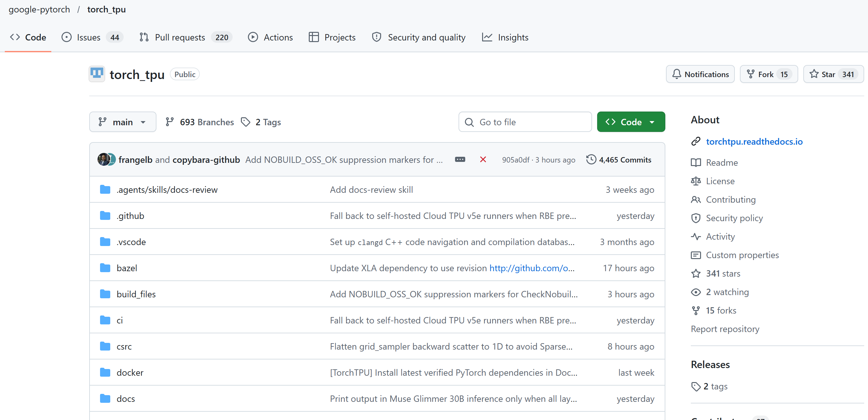Viewport: 868px width, 420px height.
Task: Open Security and quality tab
Action: pos(418,37)
